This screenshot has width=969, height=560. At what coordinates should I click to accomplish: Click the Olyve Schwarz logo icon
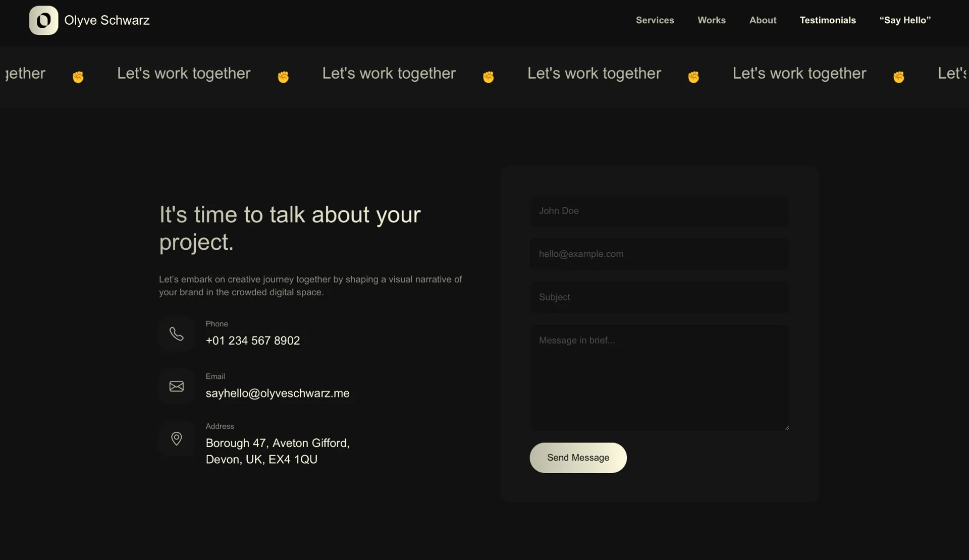[43, 20]
